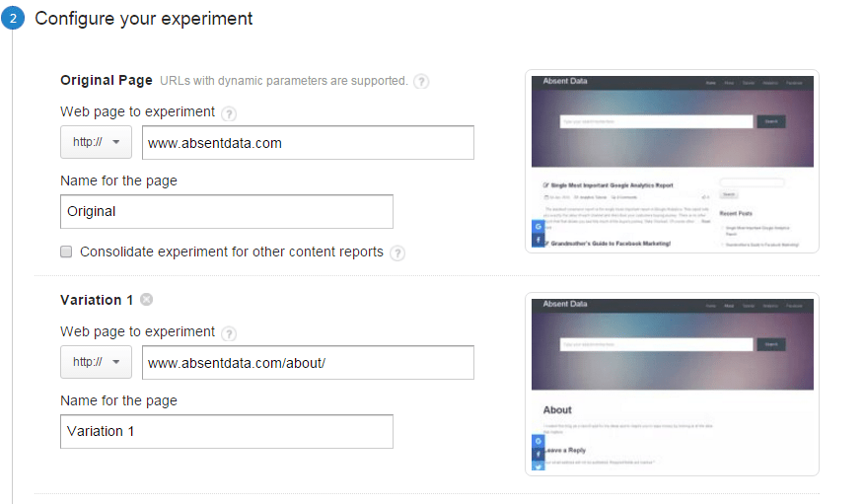Click the www.absentdata.com URL field
Viewport: 864px width, 504px height.
(x=308, y=143)
